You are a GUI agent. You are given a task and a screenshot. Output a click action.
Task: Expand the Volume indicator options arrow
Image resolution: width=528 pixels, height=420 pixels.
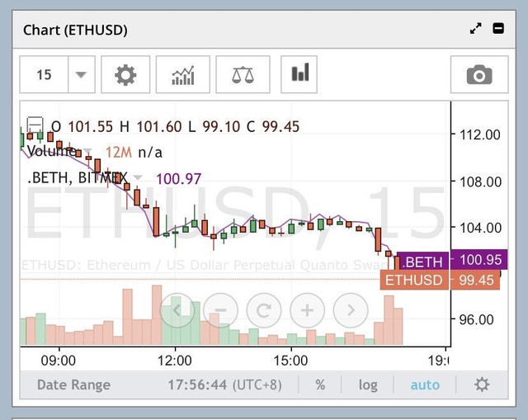(x=87, y=150)
